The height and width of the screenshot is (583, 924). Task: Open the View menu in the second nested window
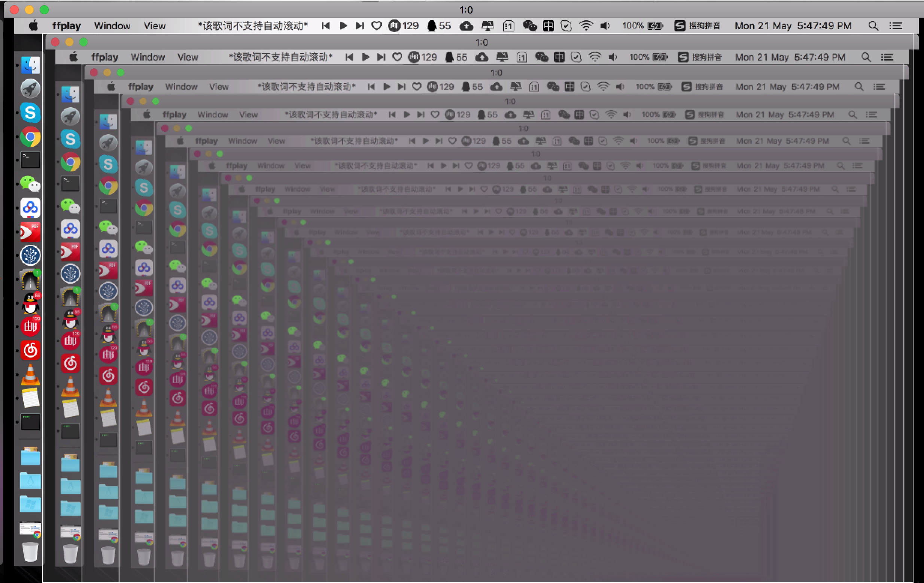188,57
